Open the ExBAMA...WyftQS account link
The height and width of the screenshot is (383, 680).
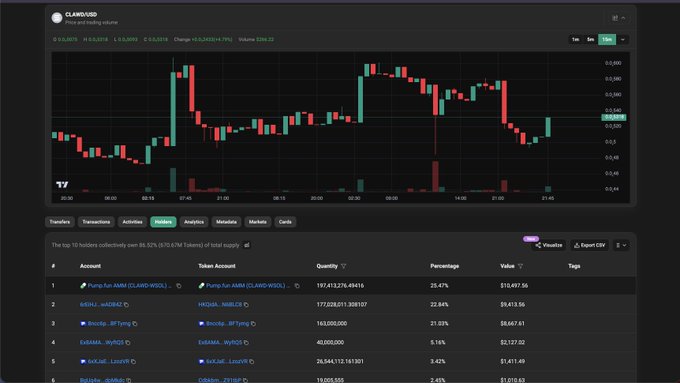coord(101,343)
